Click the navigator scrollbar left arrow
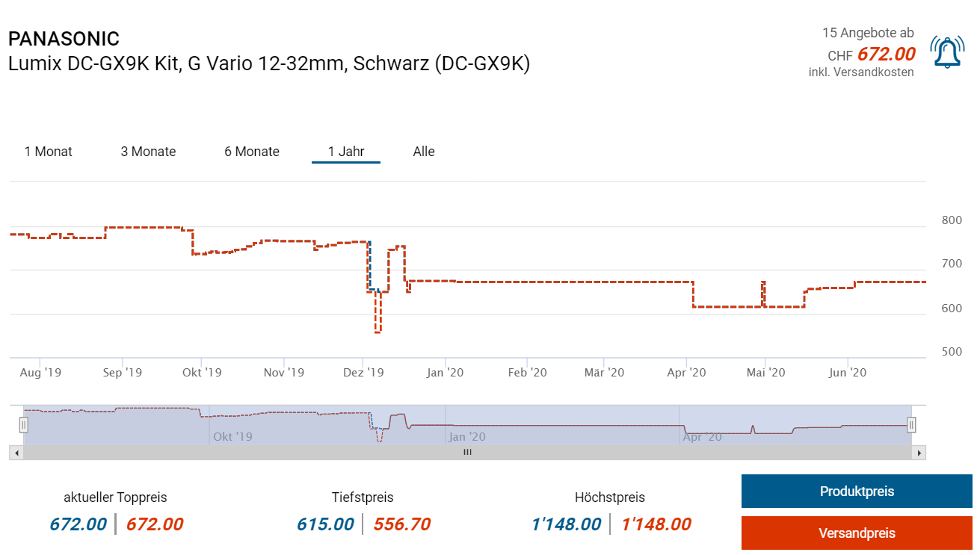 pos(15,453)
